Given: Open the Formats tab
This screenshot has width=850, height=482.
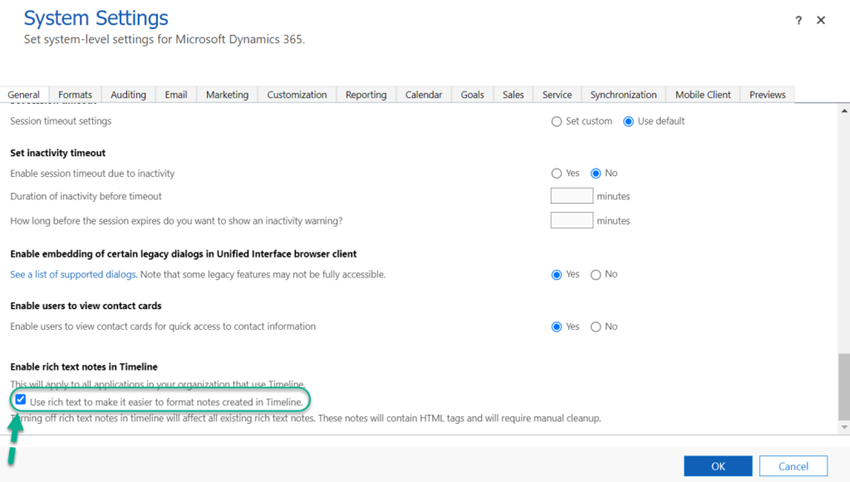Looking at the screenshot, I should [75, 94].
